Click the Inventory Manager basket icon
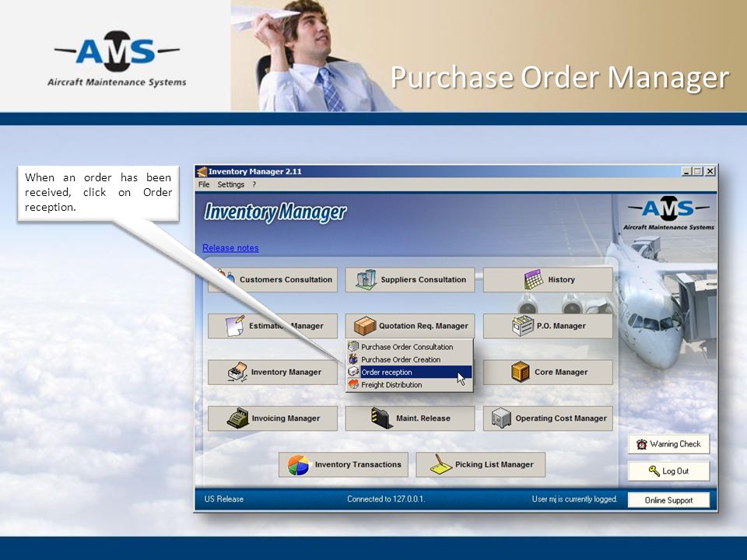The image size is (747, 560). point(237,372)
